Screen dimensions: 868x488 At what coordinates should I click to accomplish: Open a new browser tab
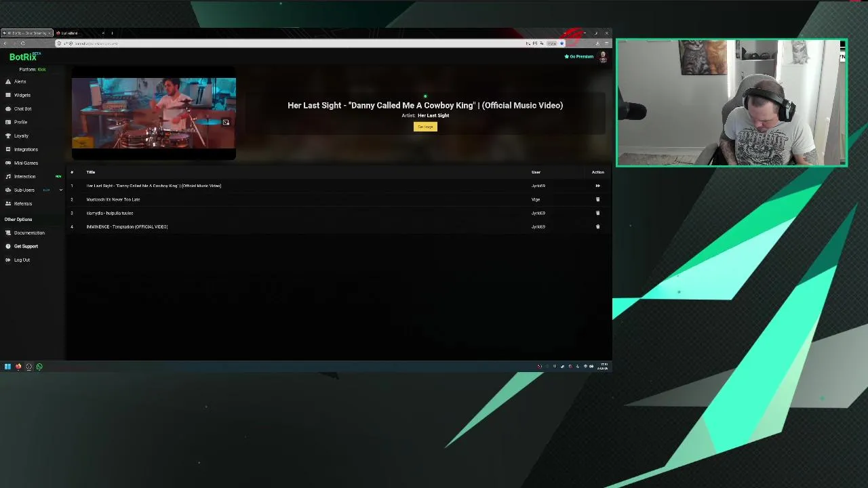[112, 33]
